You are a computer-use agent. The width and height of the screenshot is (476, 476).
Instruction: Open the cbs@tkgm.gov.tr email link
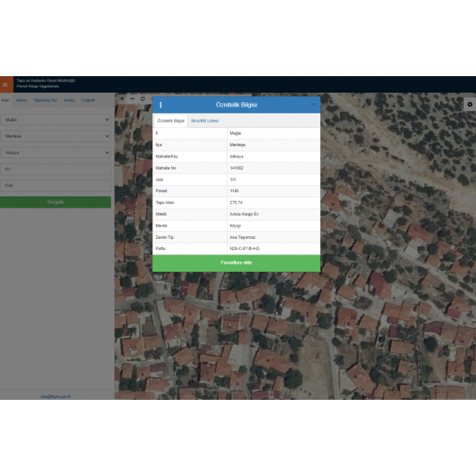(x=55, y=396)
